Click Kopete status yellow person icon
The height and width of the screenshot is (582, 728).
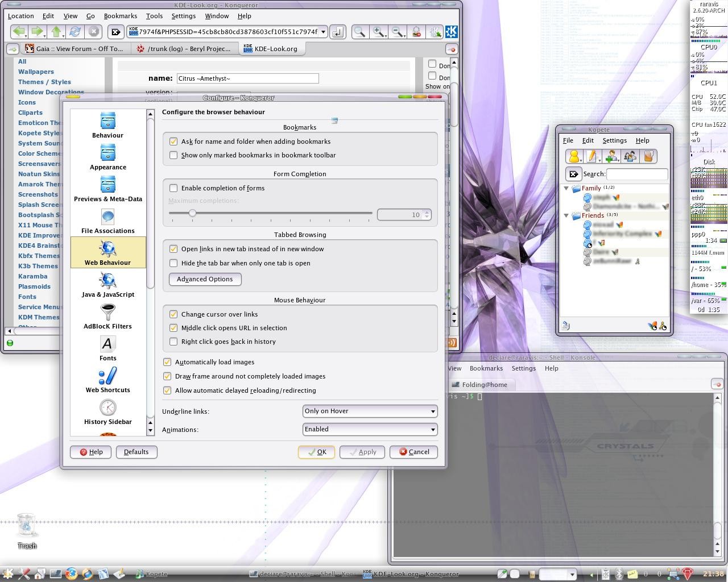click(x=574, y=156)
